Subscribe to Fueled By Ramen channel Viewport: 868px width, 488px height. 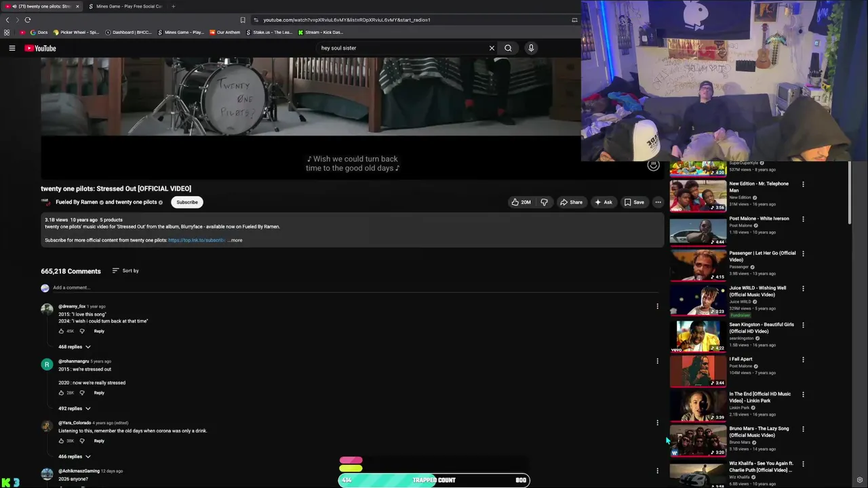[187, 202]
